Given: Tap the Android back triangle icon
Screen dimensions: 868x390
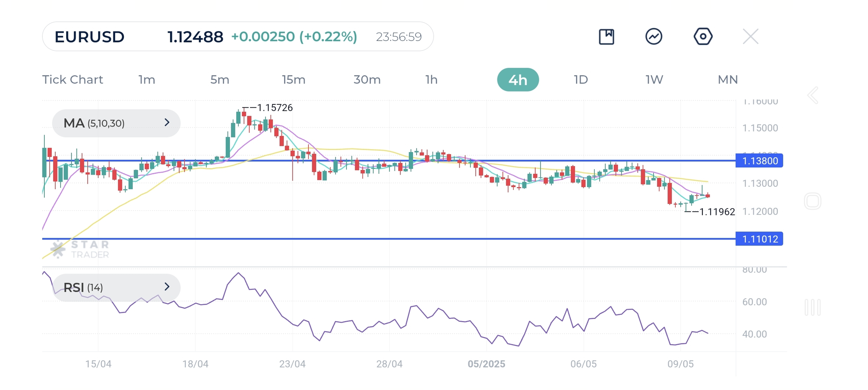Looking at the screenshot, I should click(813, 96).
